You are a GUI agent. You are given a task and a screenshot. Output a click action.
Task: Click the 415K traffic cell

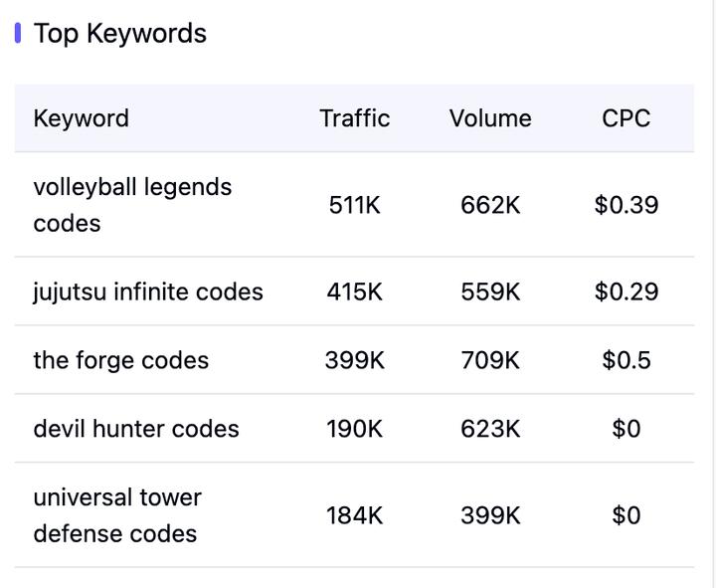click(354, 292)
